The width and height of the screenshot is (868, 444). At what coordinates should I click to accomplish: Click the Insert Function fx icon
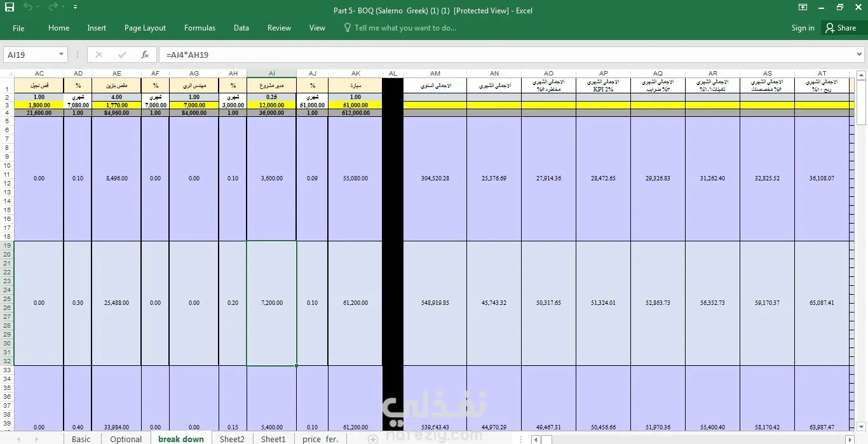tap(145, 55)
